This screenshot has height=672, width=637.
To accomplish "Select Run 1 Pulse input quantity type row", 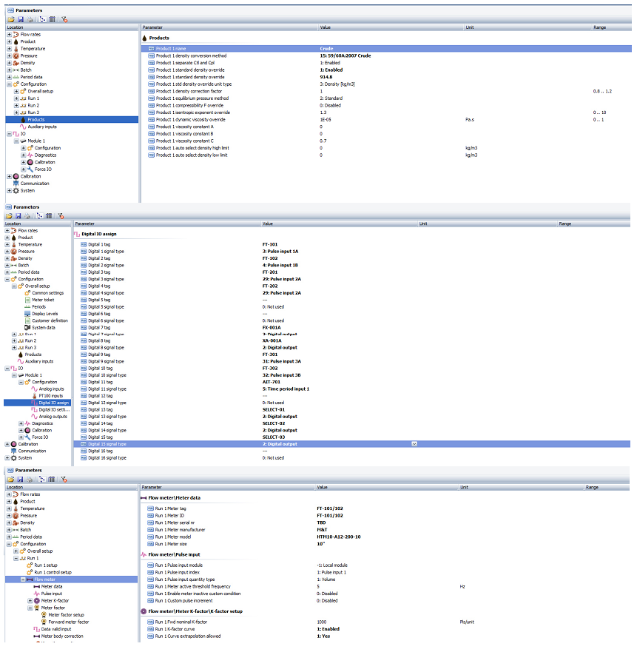I will tap(385, 579).
